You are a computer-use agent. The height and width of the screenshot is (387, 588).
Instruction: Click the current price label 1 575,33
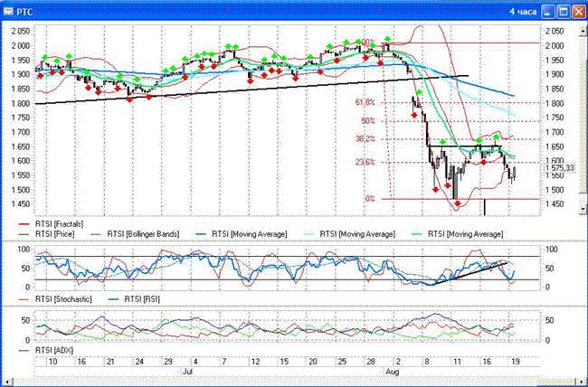click(x=559, y=168)
